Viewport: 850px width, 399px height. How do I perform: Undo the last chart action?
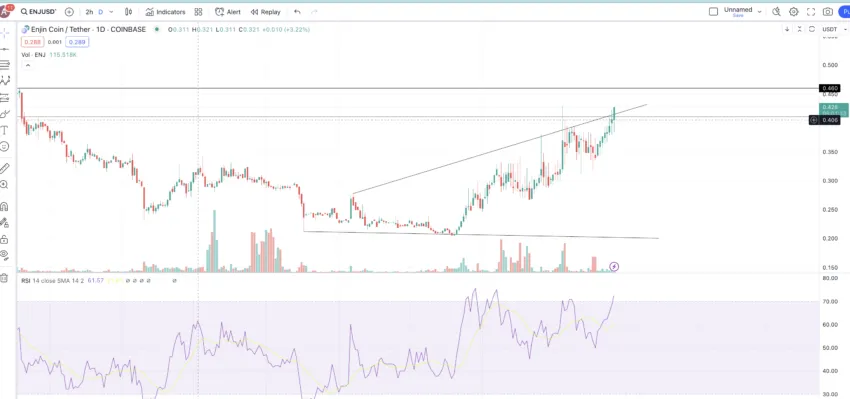coord(297,12)
